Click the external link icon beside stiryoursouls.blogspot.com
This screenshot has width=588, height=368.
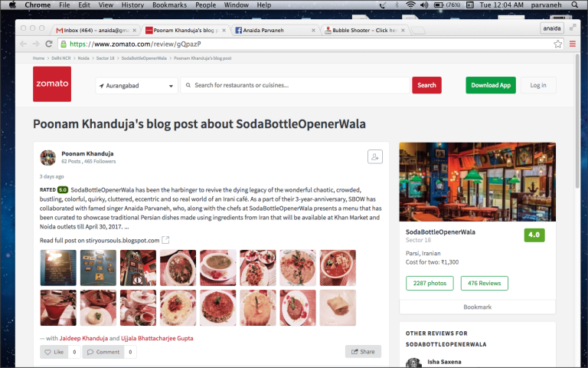click(x=165, y=240)
